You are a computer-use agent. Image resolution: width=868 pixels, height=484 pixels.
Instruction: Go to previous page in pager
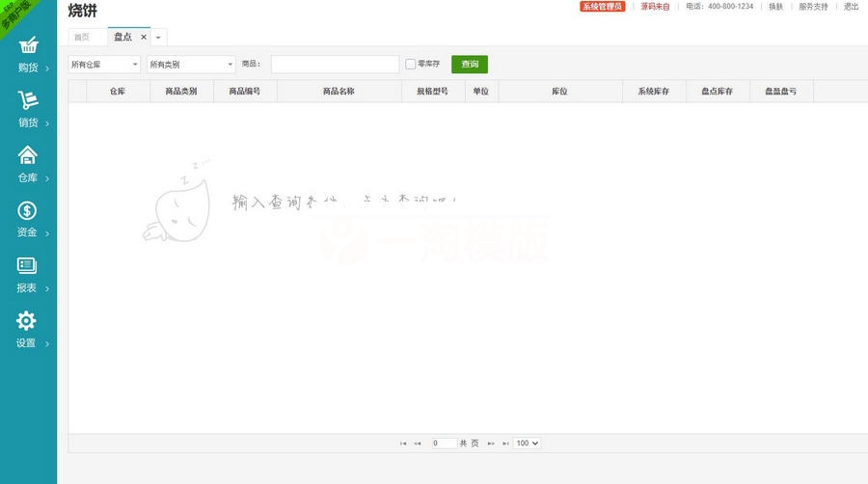click(x=418, y=444)
